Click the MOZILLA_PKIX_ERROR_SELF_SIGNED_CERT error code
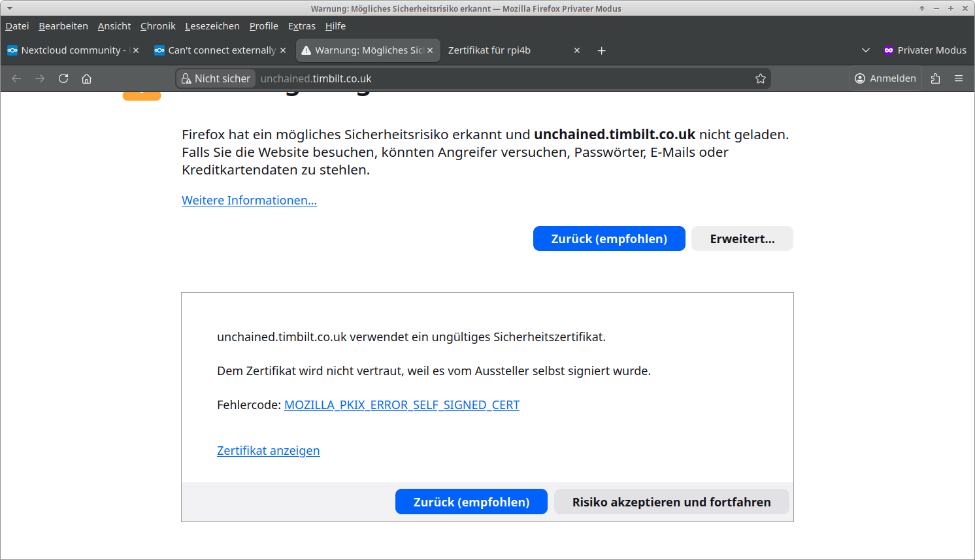Image resolution: width=975 pixels, height=560 pixels. click(401, 405)
